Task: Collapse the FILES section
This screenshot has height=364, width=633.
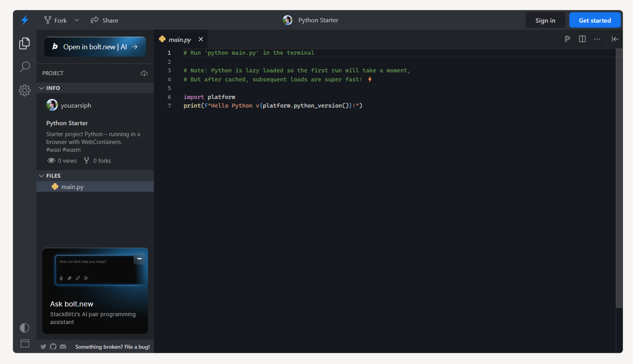Action: [x=95, y=176]
